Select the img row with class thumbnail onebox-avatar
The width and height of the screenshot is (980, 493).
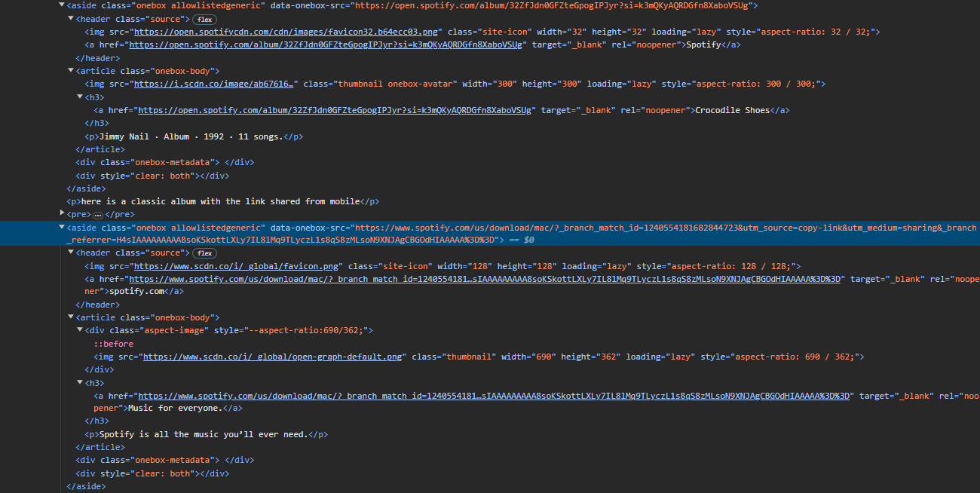[x=455, y=84]
